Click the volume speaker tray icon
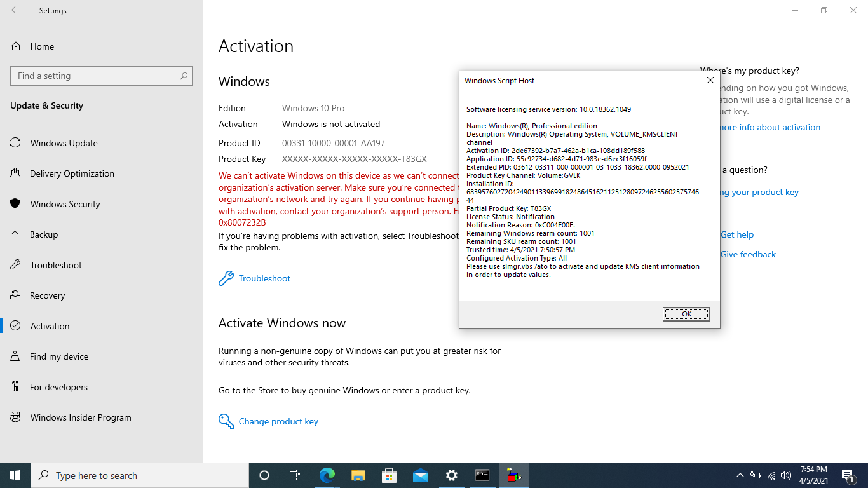Viewport: 868px width, 488px height. pyautogui.click(x=786, y=475)
